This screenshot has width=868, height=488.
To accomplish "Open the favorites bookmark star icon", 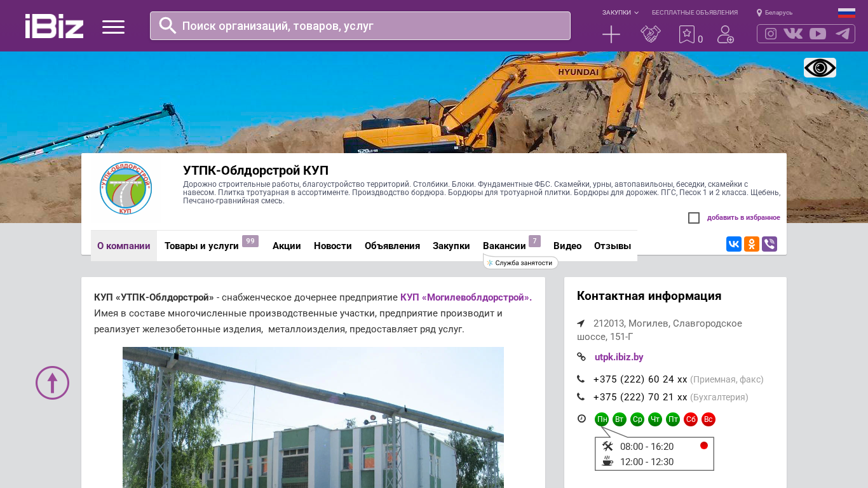I will (x=687, y=34).
